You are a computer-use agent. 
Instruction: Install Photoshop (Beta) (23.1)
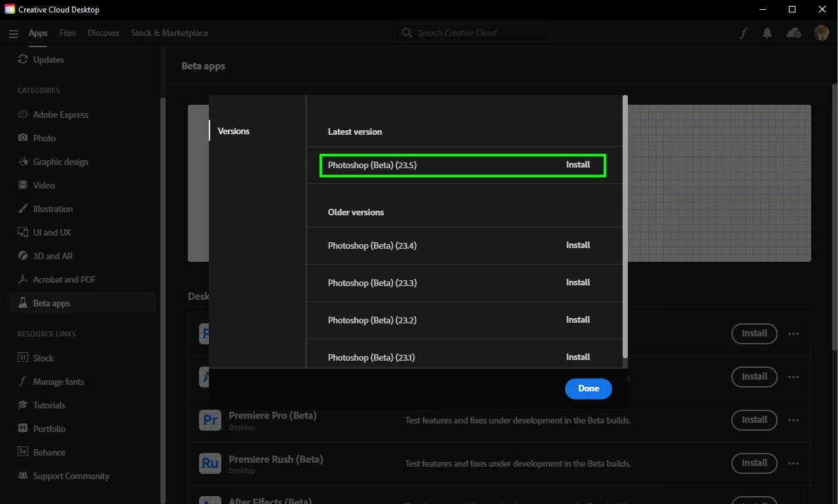pyautogui.click(x=578, y=357)
